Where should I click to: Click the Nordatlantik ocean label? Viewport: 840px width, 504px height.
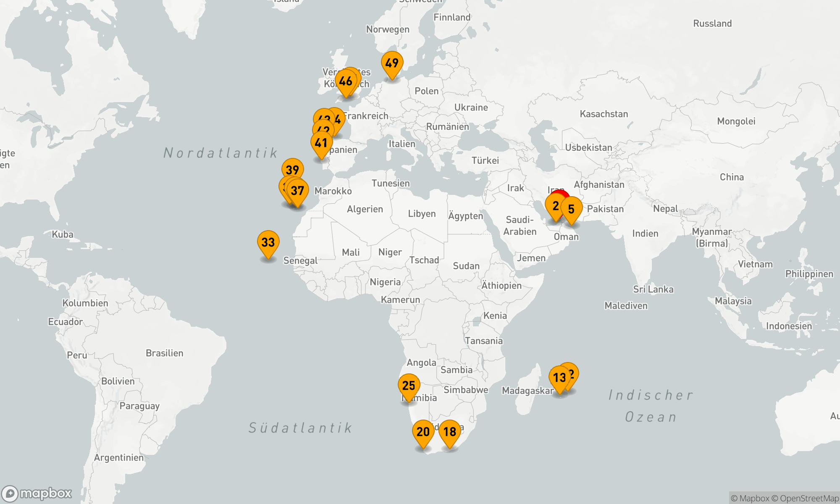(x=220, y=153)
